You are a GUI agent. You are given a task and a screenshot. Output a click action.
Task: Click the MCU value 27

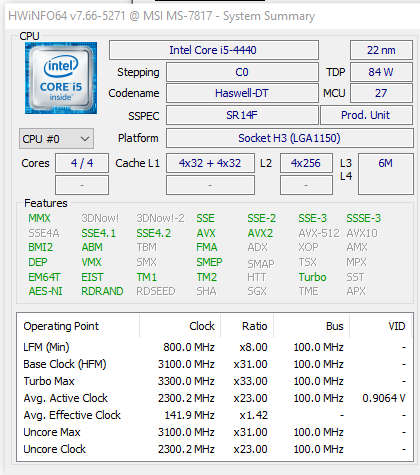[381, 93]
